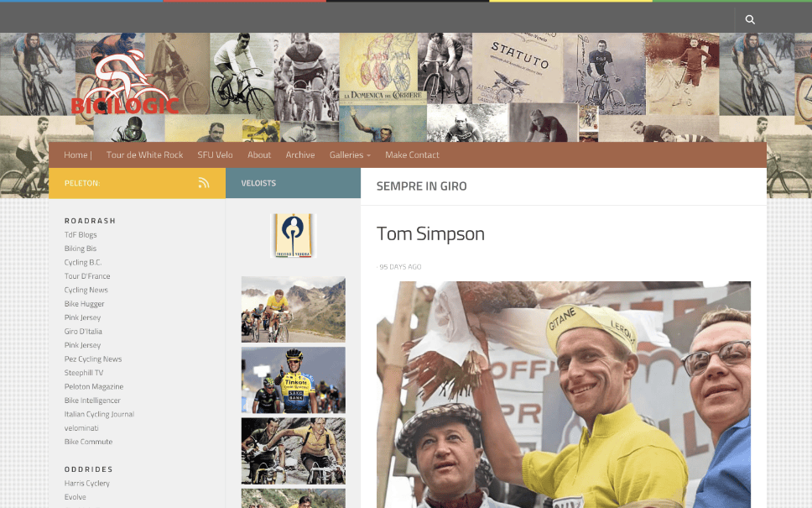Open the Tinkoff rider thumbnail
Screen dimensions: 812x508
point(293,380)
